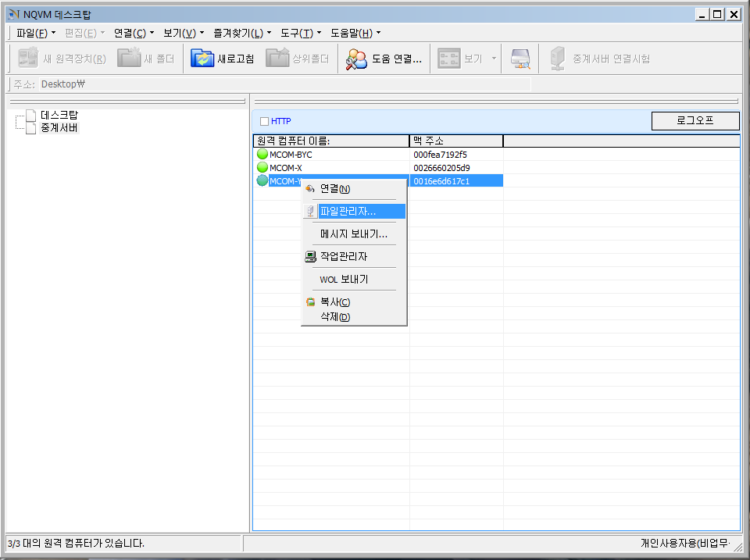
Task: Click MAC address 0026660205d9
Action: (x=441, y=168)
